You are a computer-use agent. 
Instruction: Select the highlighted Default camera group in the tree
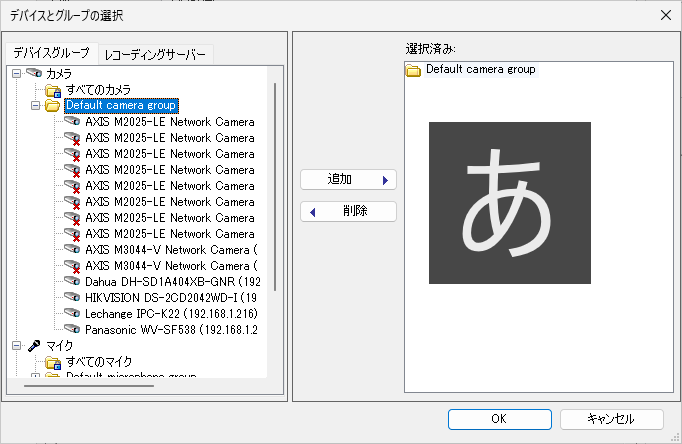pos(121,106)
